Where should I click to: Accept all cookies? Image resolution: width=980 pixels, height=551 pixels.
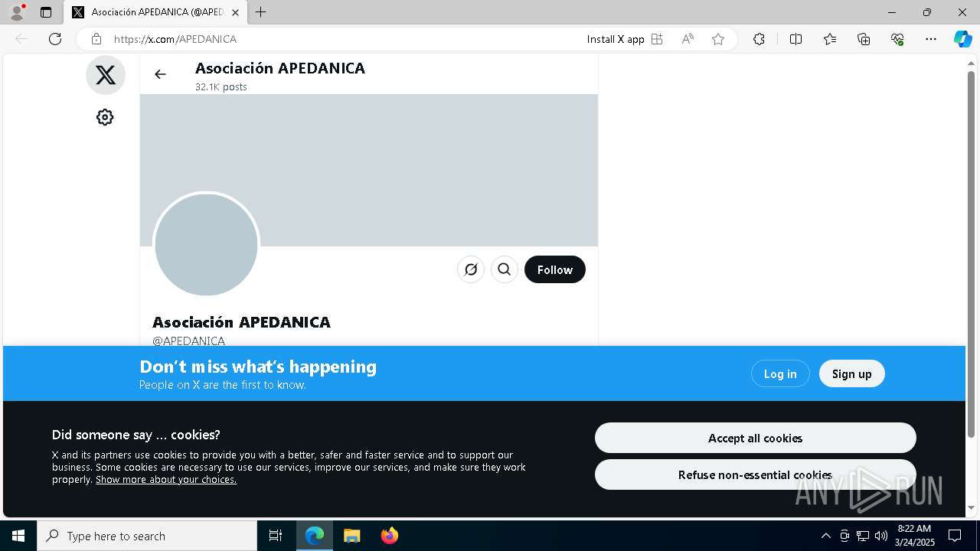756,438
